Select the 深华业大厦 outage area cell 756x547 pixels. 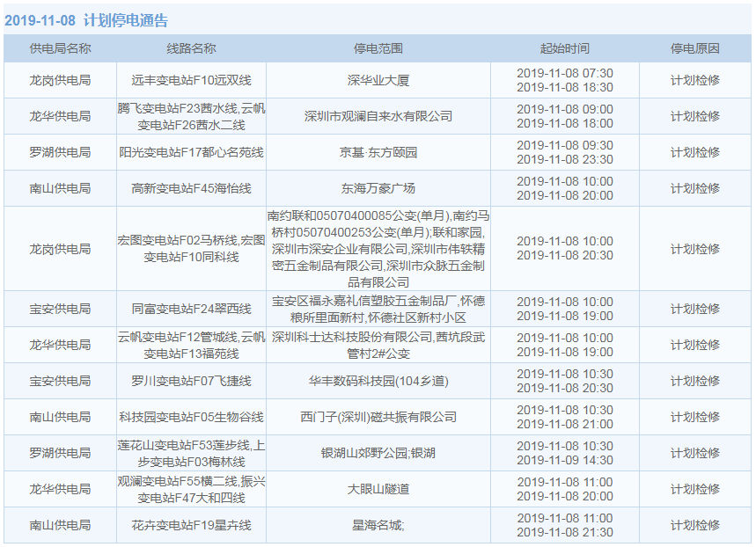pos(378,80)
